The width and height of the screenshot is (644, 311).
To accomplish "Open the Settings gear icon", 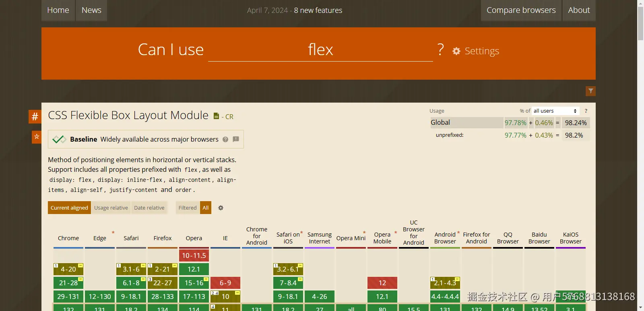I will (456, 51).
